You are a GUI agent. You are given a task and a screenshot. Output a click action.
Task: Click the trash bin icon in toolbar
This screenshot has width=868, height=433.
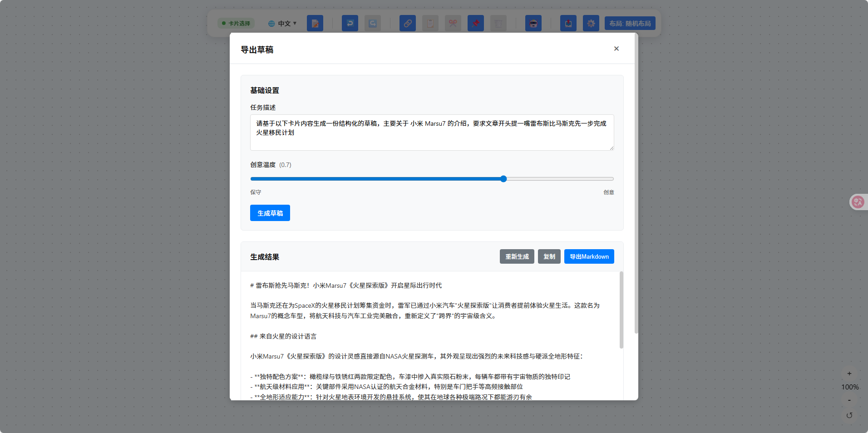[498, 23]
